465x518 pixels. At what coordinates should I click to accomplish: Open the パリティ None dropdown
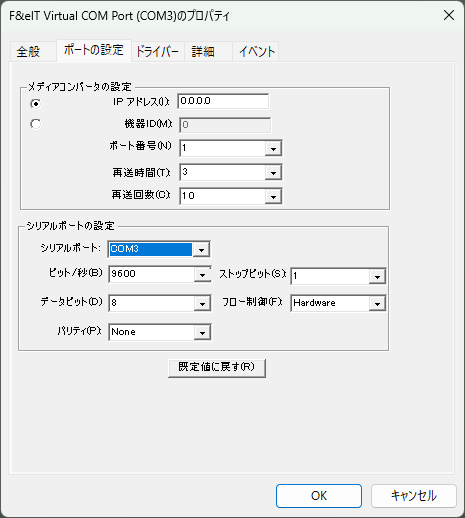202,333
